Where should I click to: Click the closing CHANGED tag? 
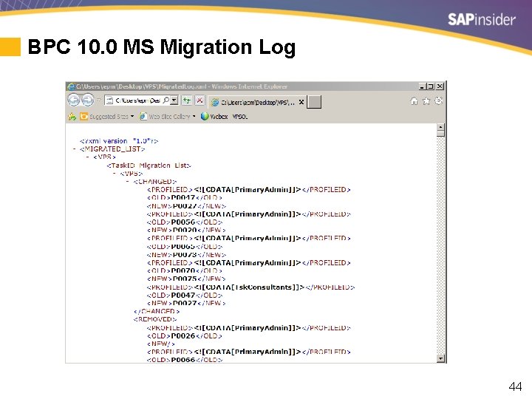click(157, 311)
